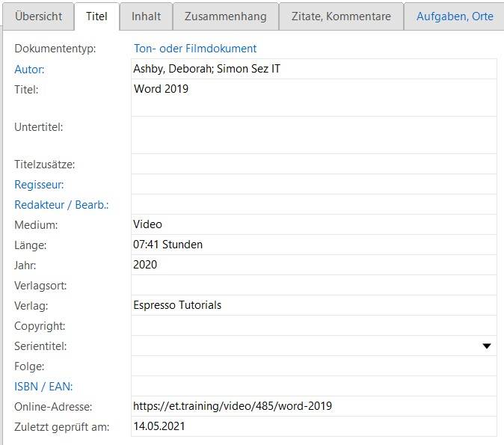The width and height of the screenshot is (504, 445).
Task: Click the empty ISBN / EAN field
Action: pos(314,386)
